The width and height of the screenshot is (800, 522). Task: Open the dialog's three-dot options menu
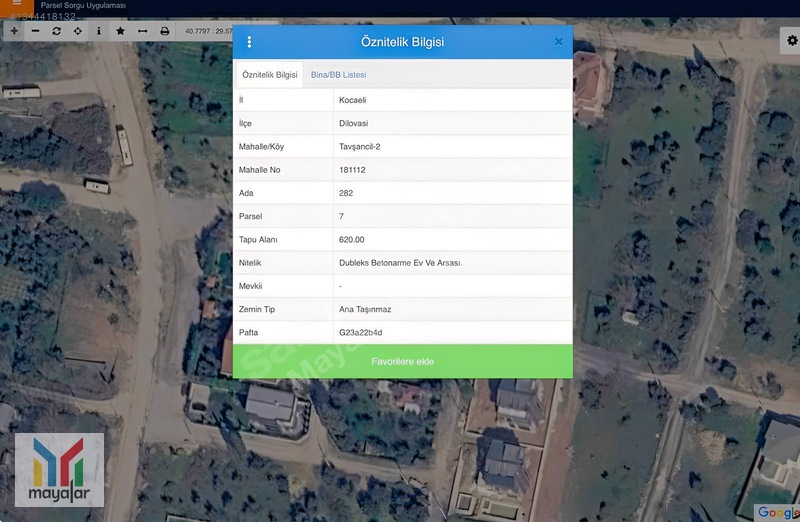(249, 42)
